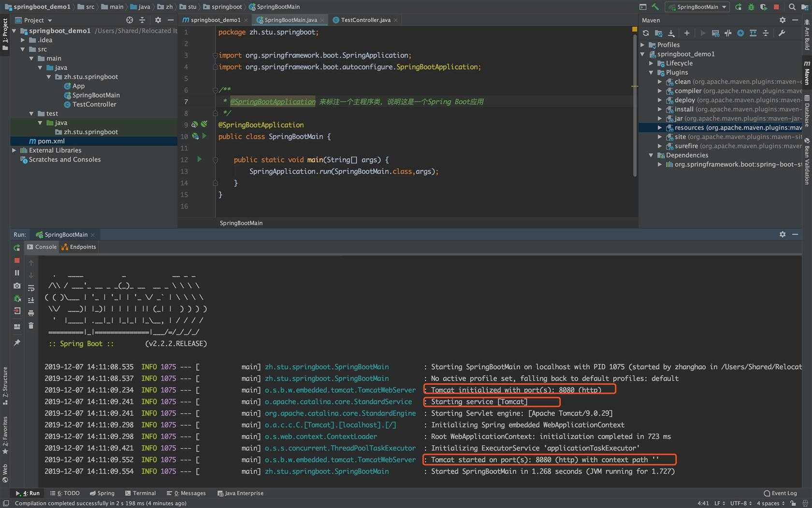Rerun SpringBootMain from the top toolbar
Screen dimensions: 812x508
tap(738, 7)
